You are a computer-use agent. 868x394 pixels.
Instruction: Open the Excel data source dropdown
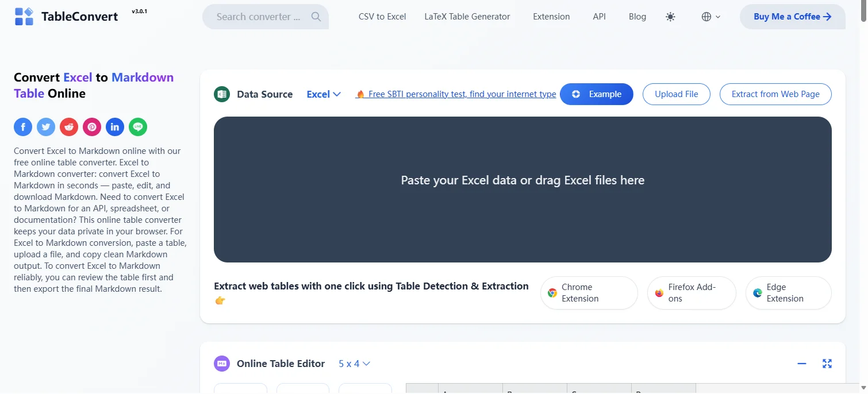(323, 94)
